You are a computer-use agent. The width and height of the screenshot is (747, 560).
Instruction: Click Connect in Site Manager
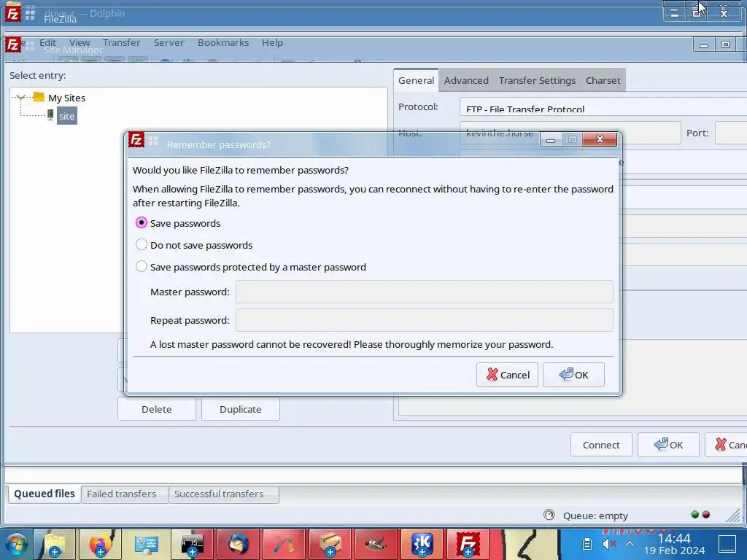pos(601,445)
